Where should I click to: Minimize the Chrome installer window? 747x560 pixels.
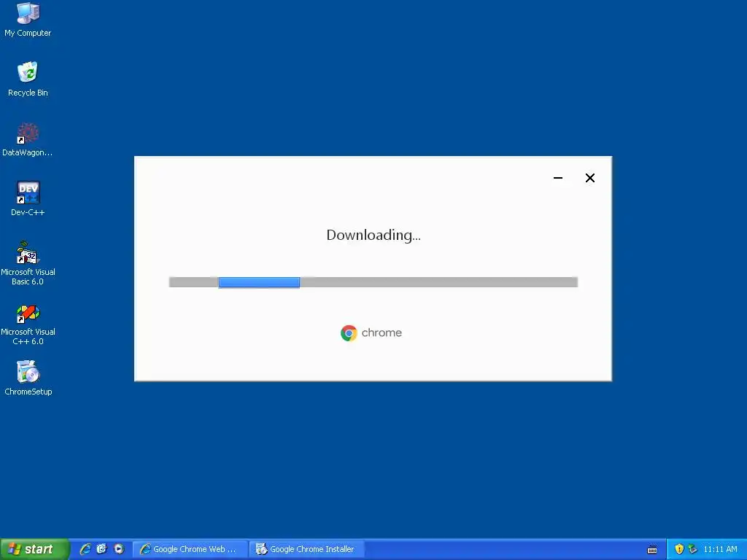pyautogui.click(x=558, y=178)
